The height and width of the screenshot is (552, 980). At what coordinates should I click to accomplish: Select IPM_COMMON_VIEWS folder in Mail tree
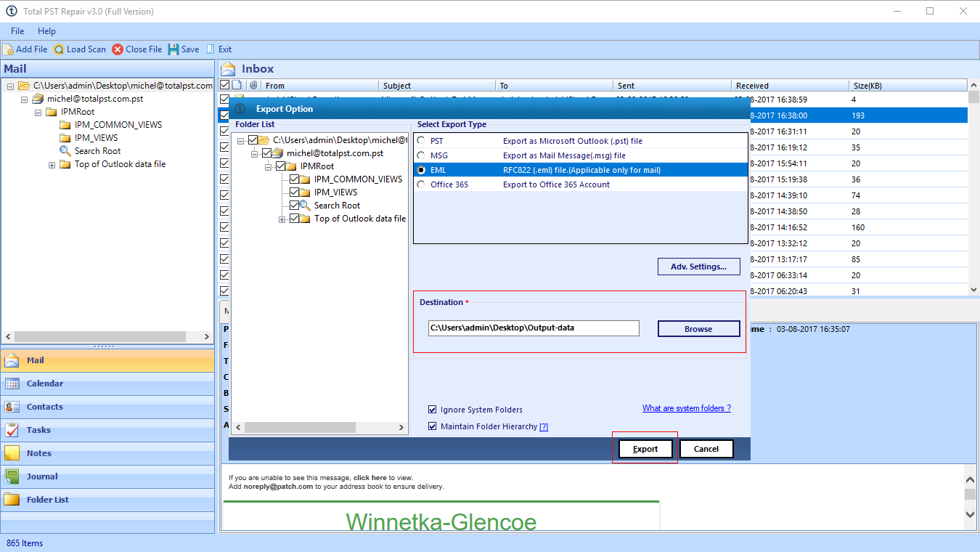118,125
